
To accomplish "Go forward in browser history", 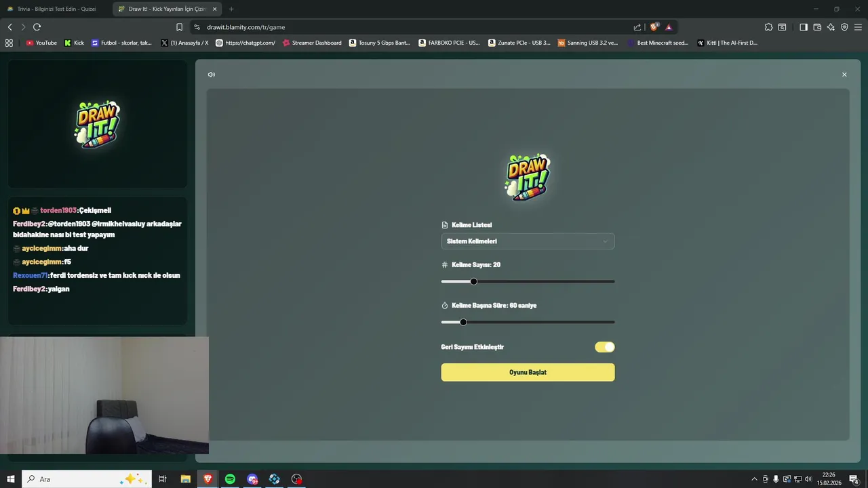I will pyautogui.click(x=23, y=27).
